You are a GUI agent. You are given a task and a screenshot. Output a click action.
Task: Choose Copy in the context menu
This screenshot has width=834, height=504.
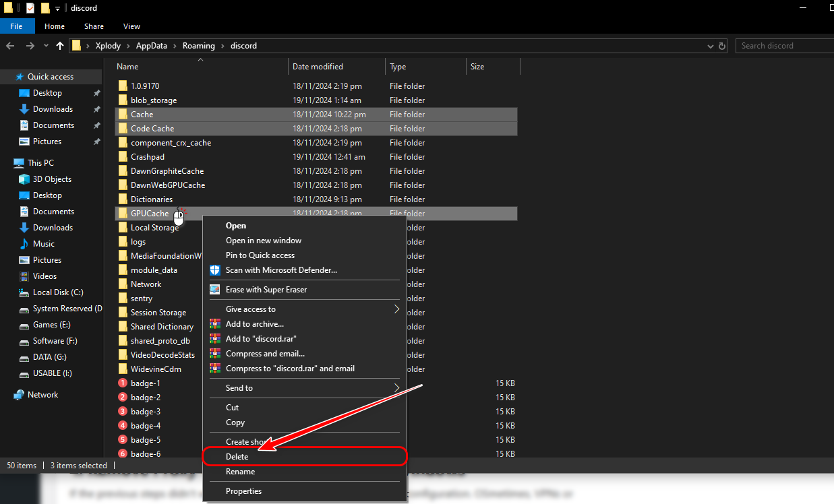(x=305, y=422)
